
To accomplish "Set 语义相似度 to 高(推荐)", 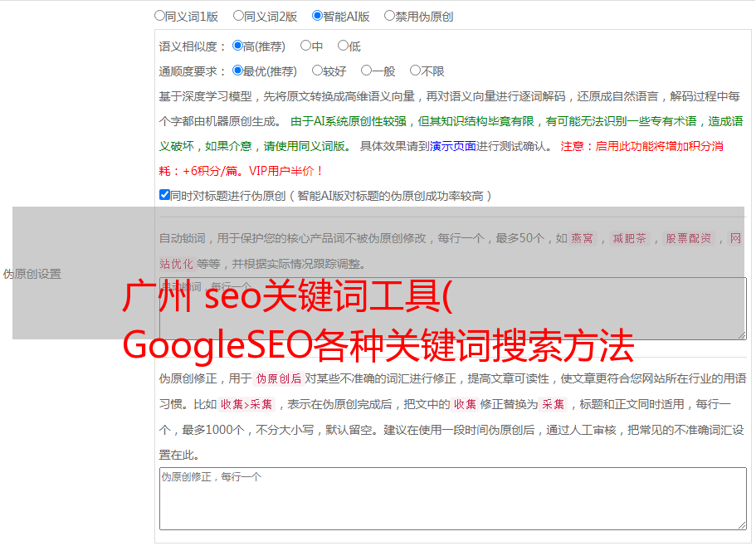I will (x=237, y=46).
